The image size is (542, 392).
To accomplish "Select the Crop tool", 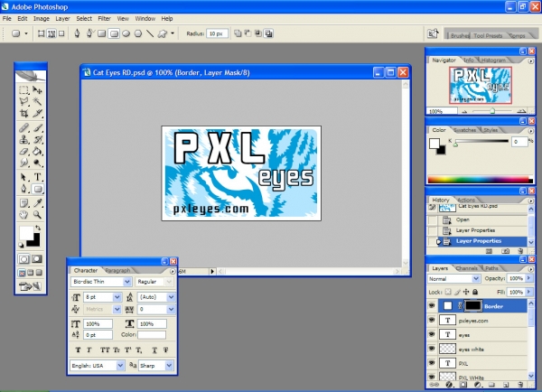I will [23, 113].
